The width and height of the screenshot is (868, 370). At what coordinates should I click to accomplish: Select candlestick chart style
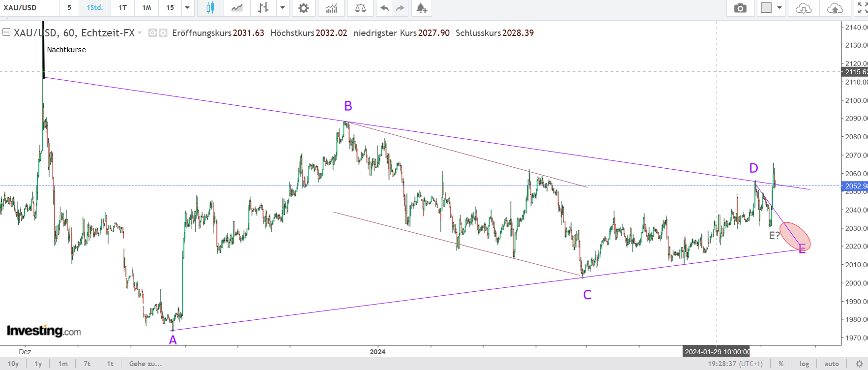tap(210, 8)
